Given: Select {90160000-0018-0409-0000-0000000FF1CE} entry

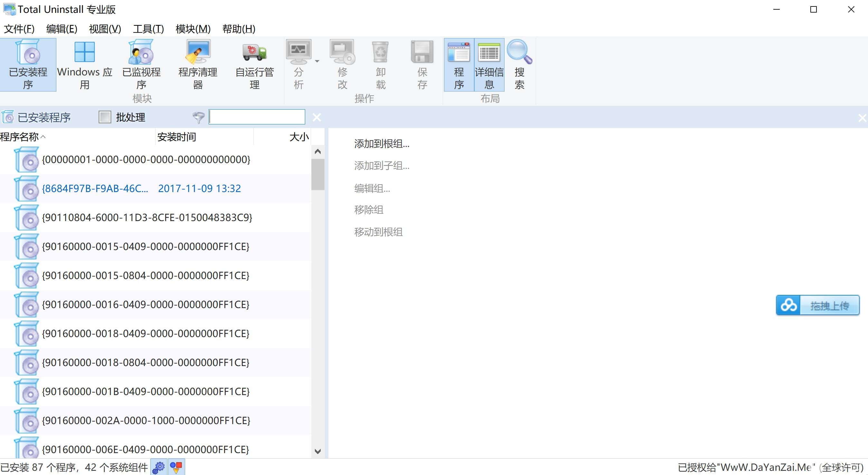Looking at the screenshot, I should [x=155, y=334].
